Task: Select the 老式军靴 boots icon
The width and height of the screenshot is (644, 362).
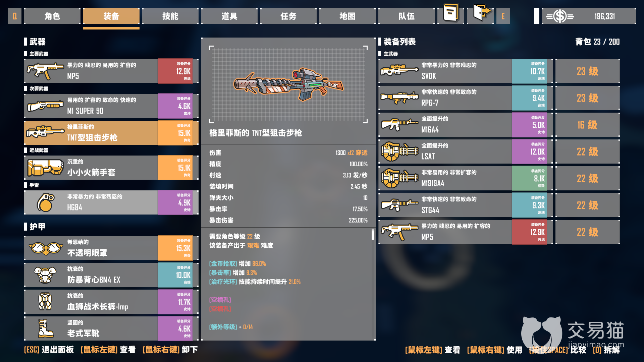Action: tap(46, 328)
